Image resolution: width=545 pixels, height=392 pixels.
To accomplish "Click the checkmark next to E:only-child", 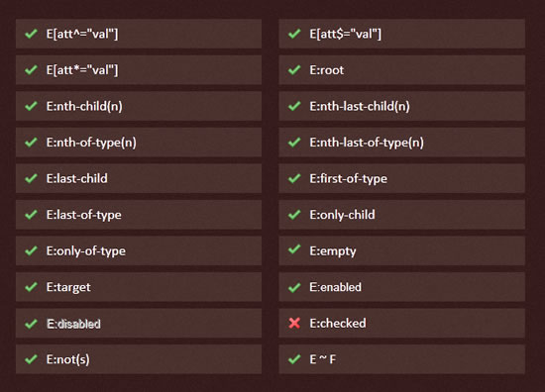I will pos(294,215).
